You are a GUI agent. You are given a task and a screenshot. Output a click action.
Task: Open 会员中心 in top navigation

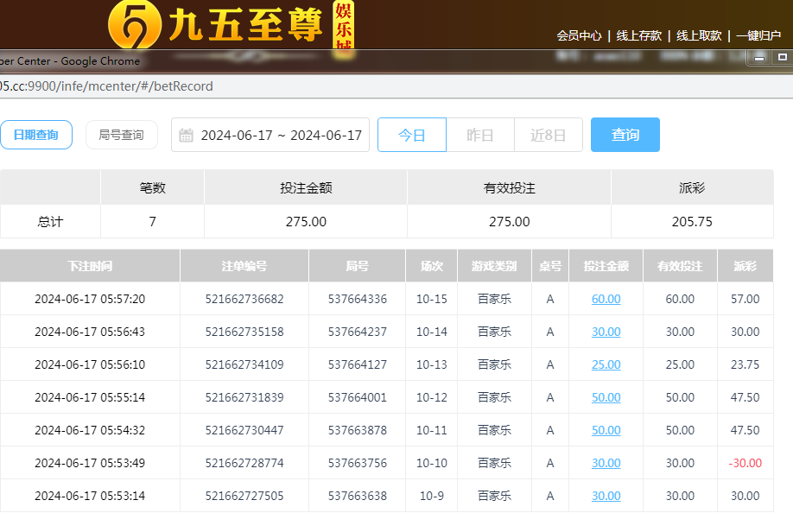click(x=579, y=35)
